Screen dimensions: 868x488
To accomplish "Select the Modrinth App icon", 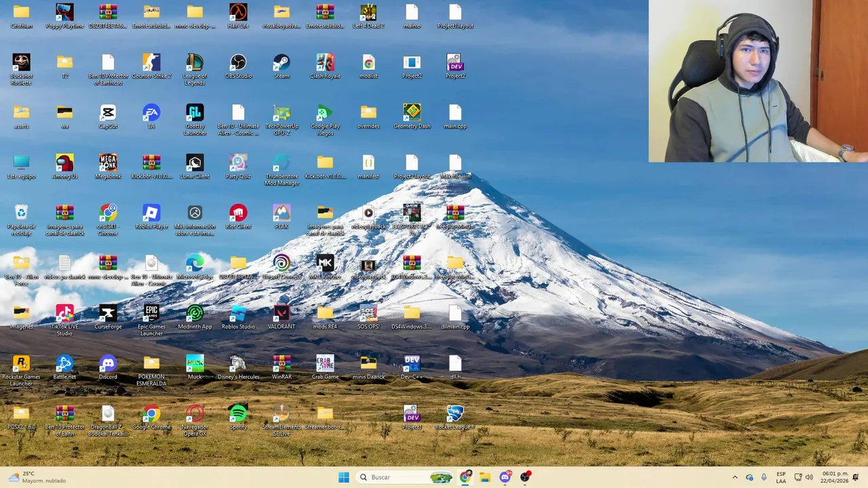I will pyautogui.click(x=195, y=317).
